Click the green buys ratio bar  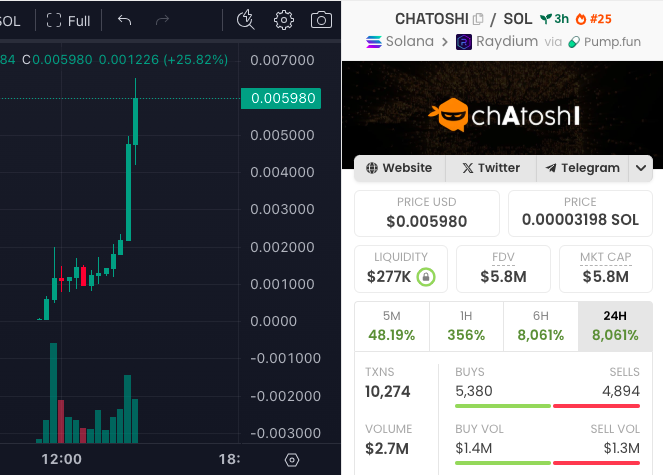pos(503,406)
